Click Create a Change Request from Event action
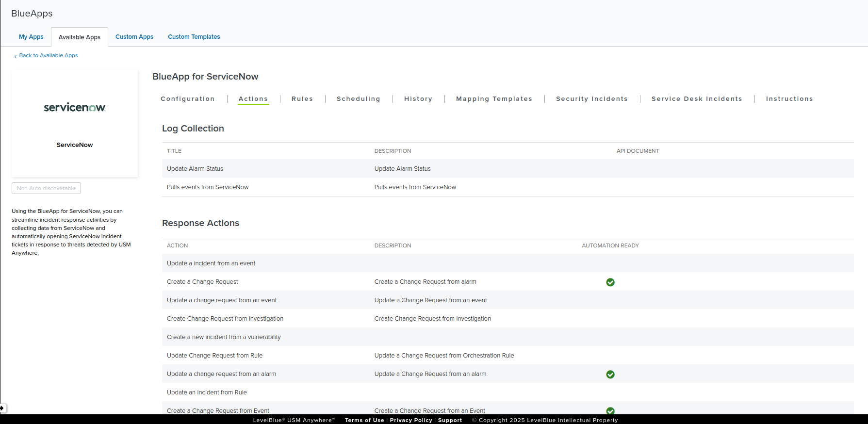The image size is (868, 424). coord(218,410)
